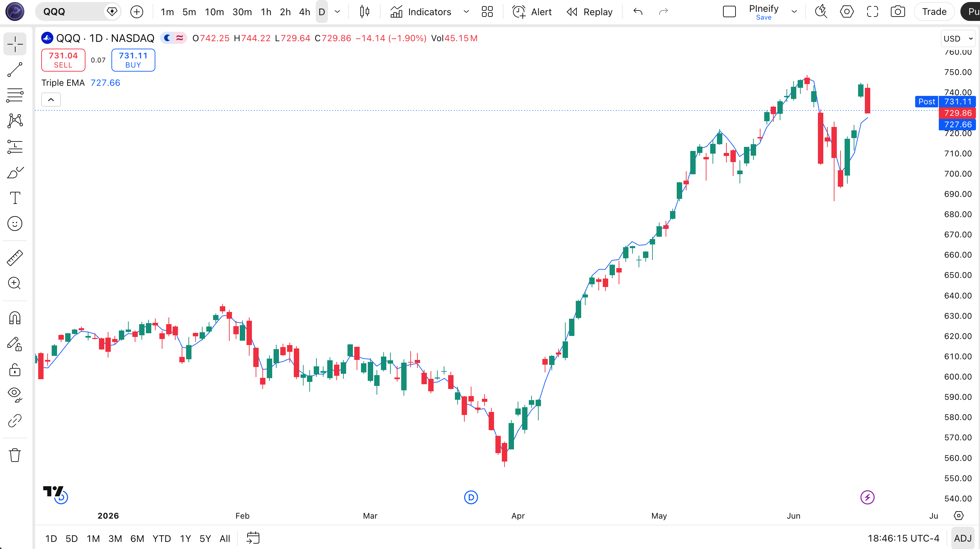Click the 731.04 SELL button

coord(63,60)
